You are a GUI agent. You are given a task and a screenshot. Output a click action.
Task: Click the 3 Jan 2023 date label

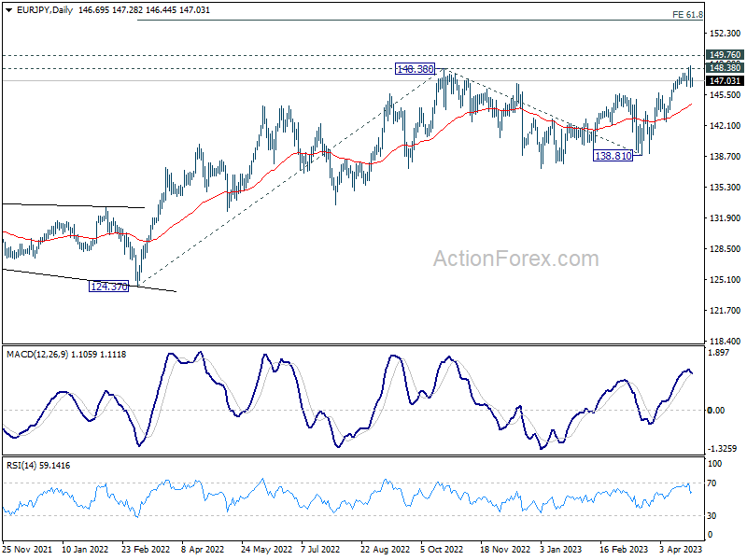(561, 549)
